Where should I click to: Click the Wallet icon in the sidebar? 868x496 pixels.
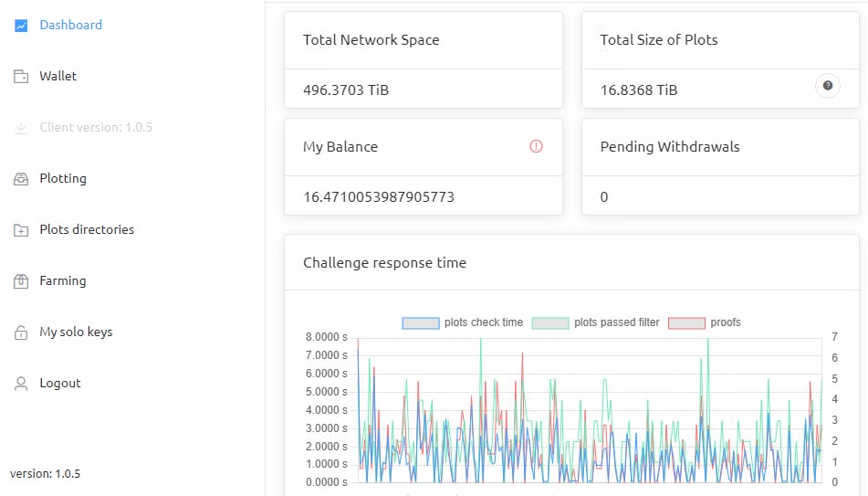pos(21,77)
